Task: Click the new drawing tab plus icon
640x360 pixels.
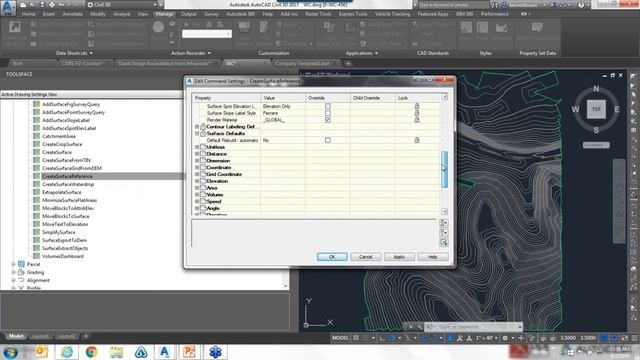Action: click(348, 63)
